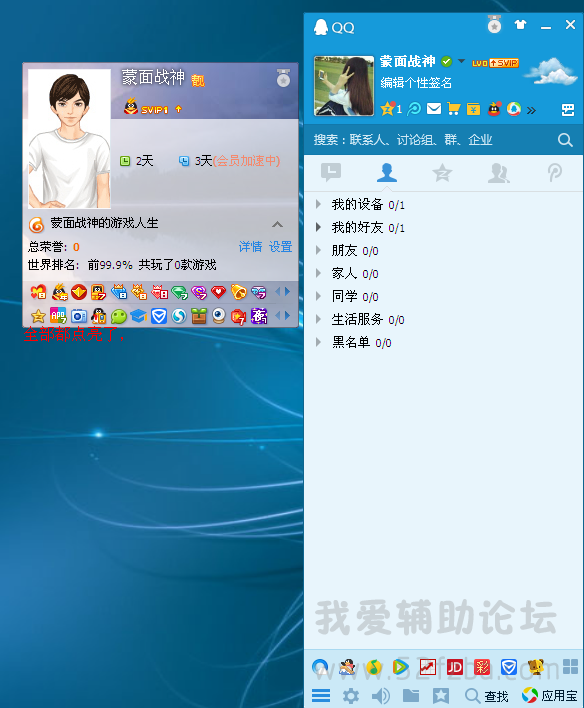Open skin changer shirt icon

click(521, 25)
